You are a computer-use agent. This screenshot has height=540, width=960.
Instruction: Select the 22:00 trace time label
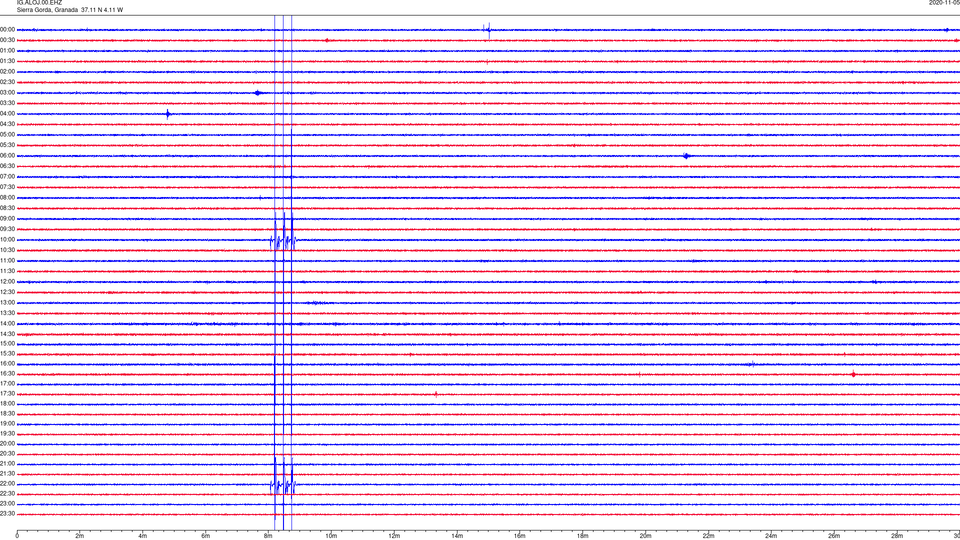point(7,484)
